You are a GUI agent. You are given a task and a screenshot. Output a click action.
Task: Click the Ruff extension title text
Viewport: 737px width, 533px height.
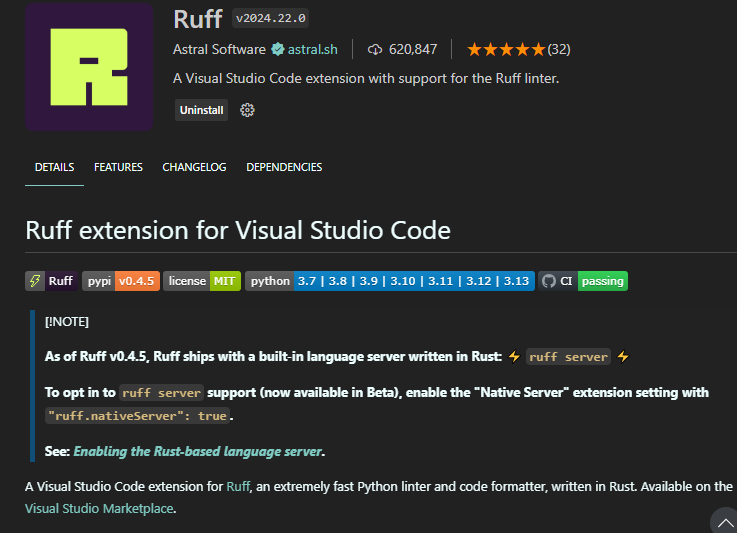(197, 19)
